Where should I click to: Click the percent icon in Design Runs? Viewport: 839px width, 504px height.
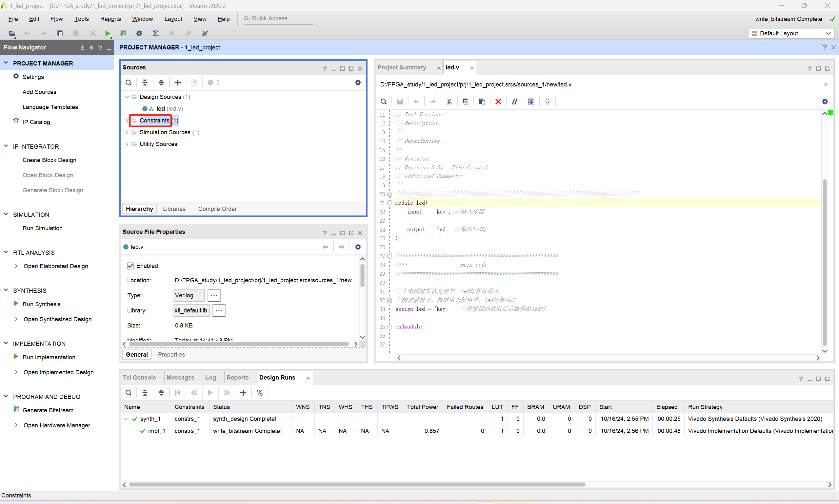(x=259, y=393)
